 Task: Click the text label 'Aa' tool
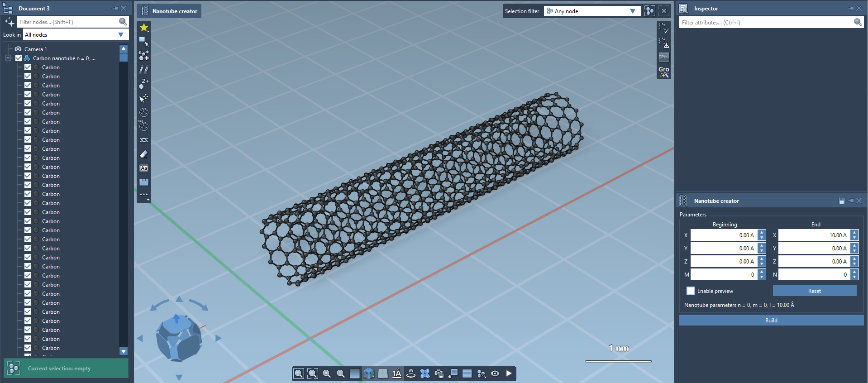144,168
